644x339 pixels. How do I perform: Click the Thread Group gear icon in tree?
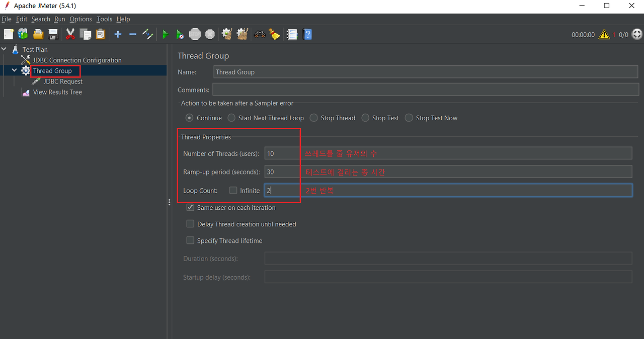[x=26, y=71]
